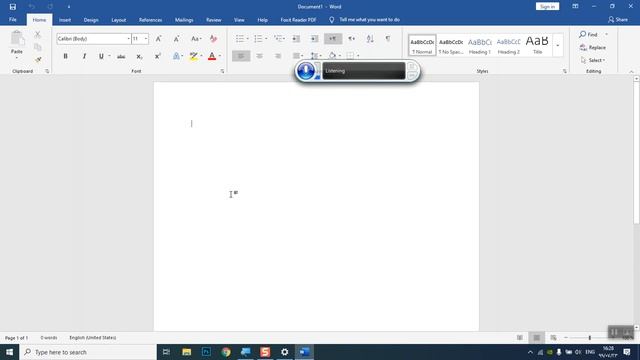Apply the Title style
Viewport: 640px width, 360px height.
537,45
